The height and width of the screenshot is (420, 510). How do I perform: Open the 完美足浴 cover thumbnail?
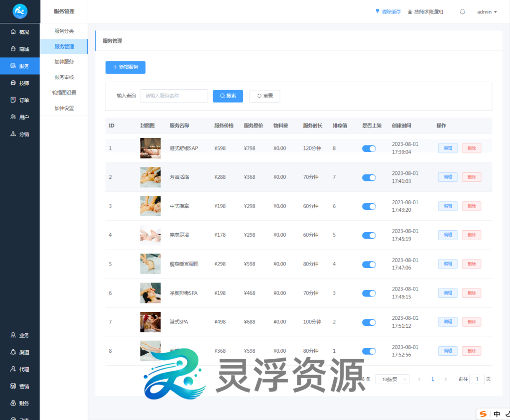(150, 235)
